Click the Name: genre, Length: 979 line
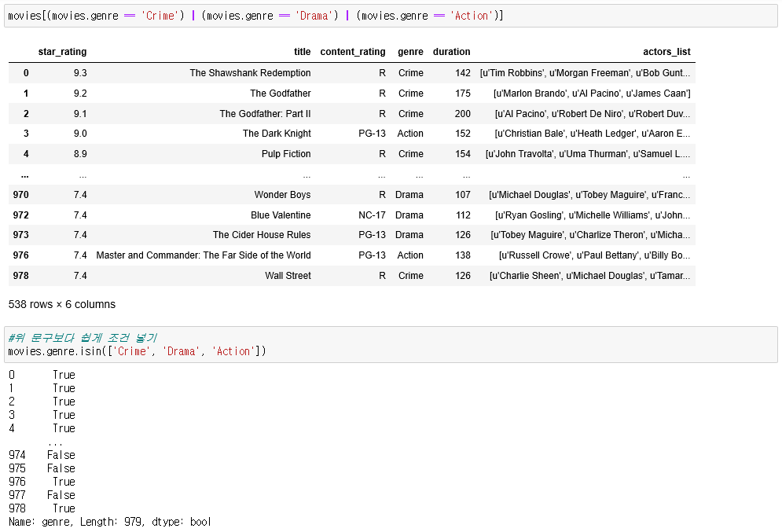The width and height of the screenshot is (782, 532). [x=110, y=522]
